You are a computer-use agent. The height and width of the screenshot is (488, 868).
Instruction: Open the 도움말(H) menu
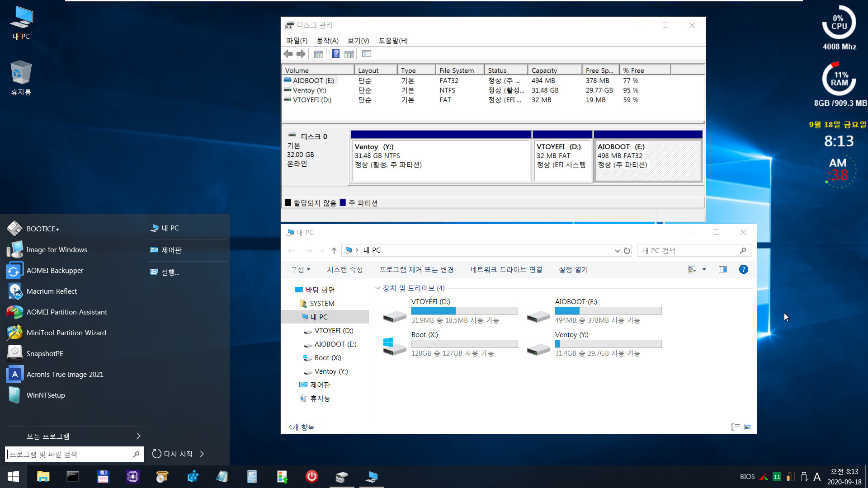click(x=393, y=41)
